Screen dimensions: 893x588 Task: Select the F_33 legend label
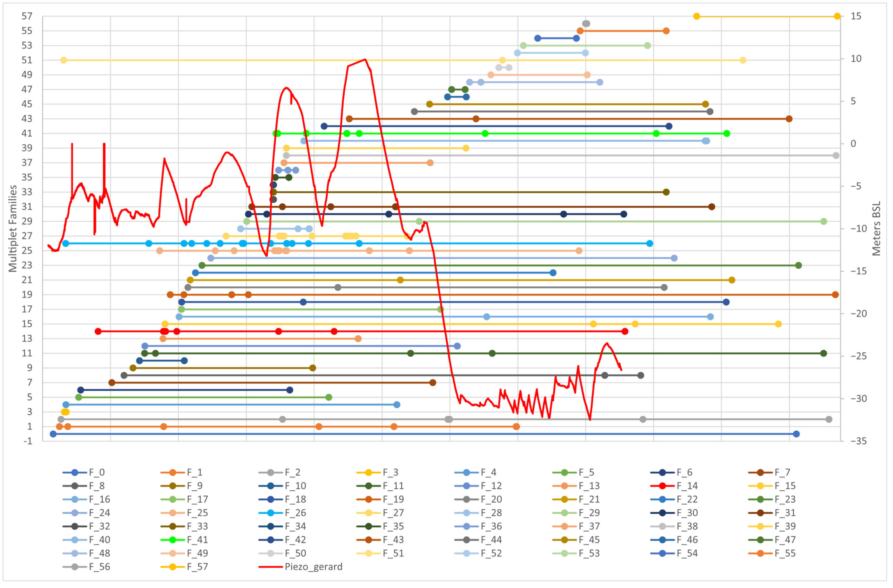click(197, 527)
